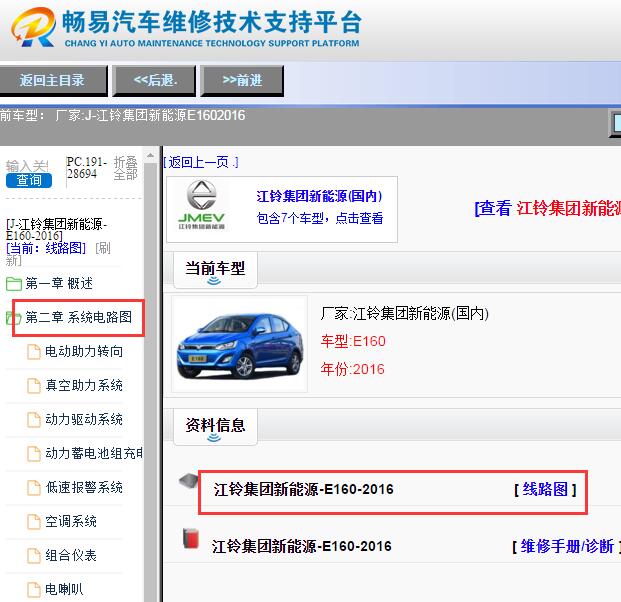Click the 刷新 refresh link in sidebar
The height and width of the screenshot is (602, 621).
click(x=58, y=254)
